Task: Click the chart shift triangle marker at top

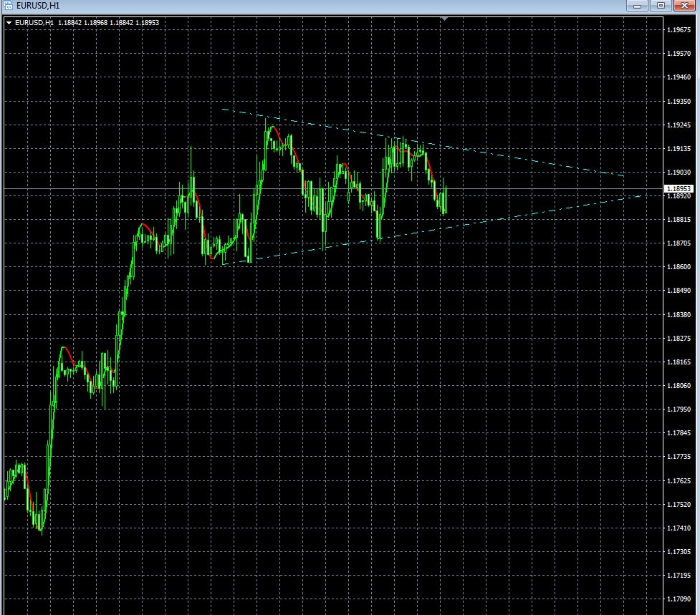Action: [444, 19]
